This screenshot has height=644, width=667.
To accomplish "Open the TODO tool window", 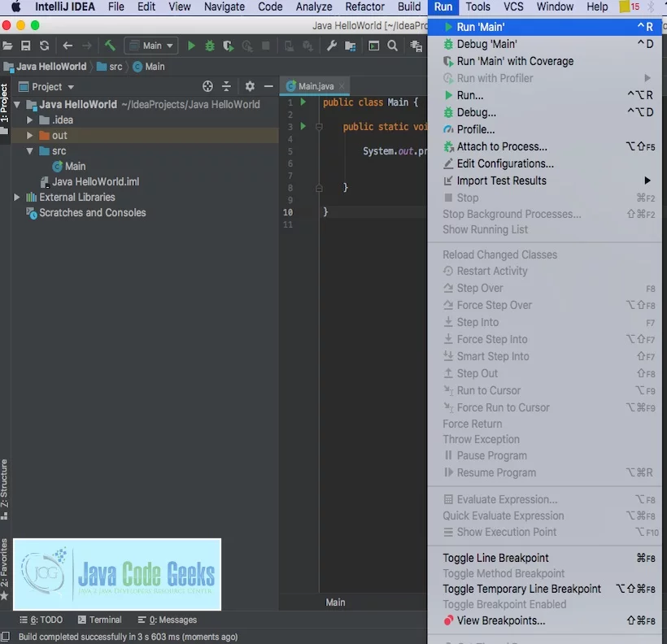I will tap(41, 620).
